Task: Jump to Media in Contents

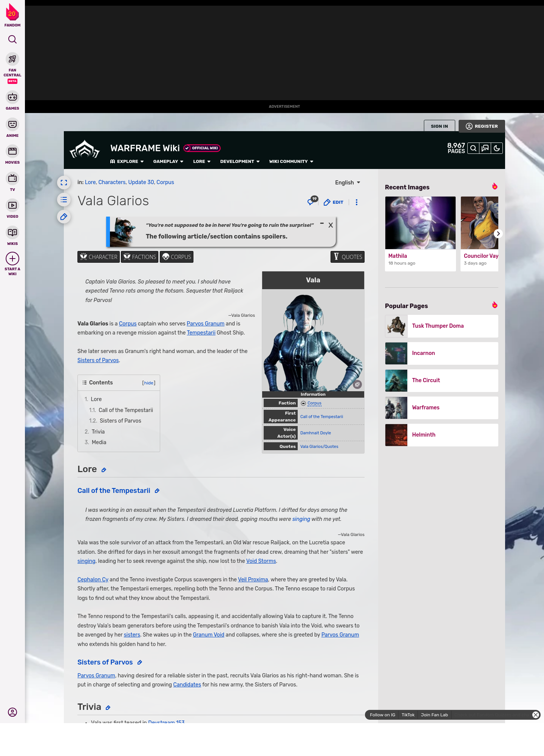Action: (99, 442)
